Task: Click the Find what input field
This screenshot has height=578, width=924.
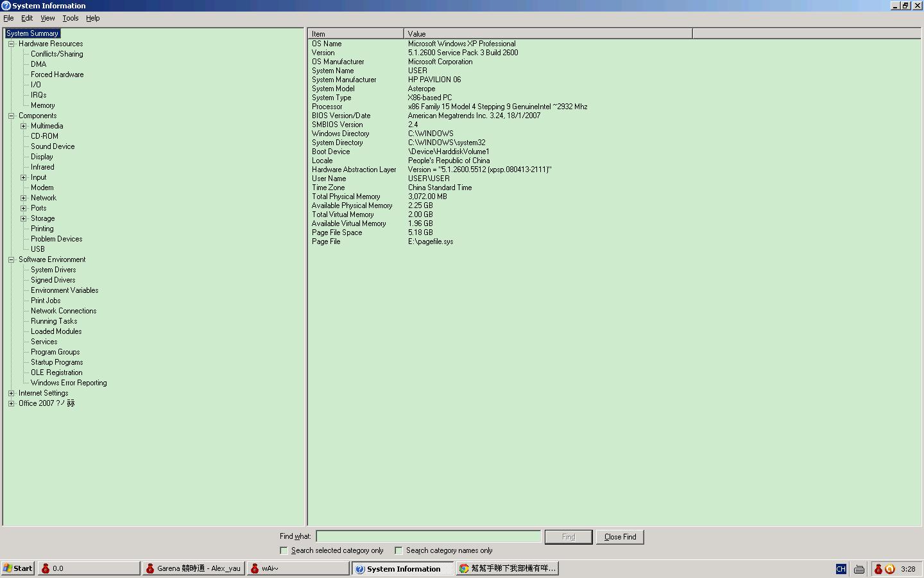Action: 429,536
